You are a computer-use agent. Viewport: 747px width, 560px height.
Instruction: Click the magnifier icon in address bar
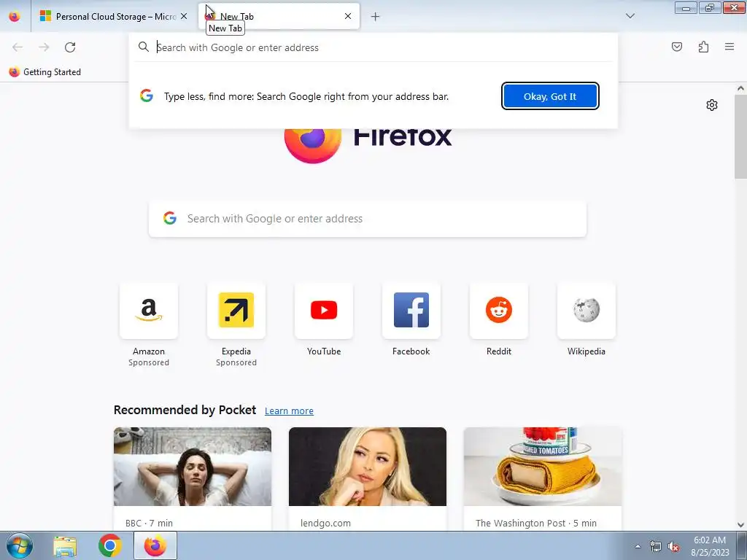click(144, 47)
